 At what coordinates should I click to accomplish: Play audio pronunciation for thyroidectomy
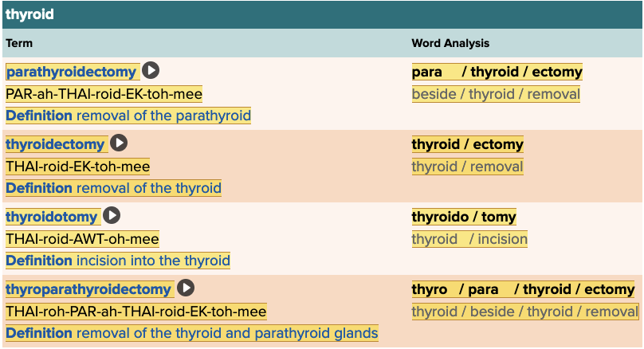tap(119, 143)
